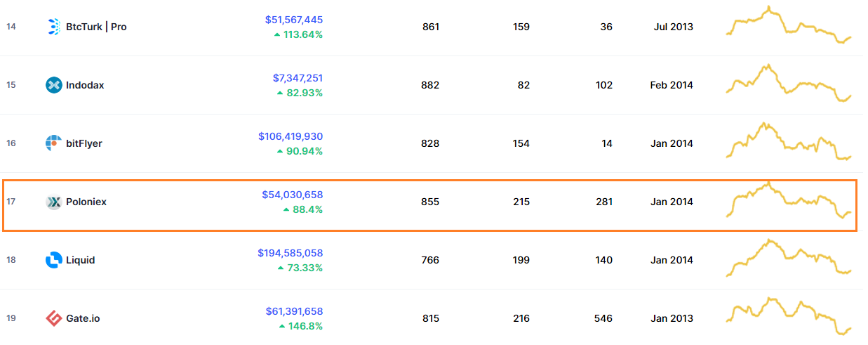Open BtcTurk volume sparkline chart
The image size is (868, 345).
coord(789,25)
